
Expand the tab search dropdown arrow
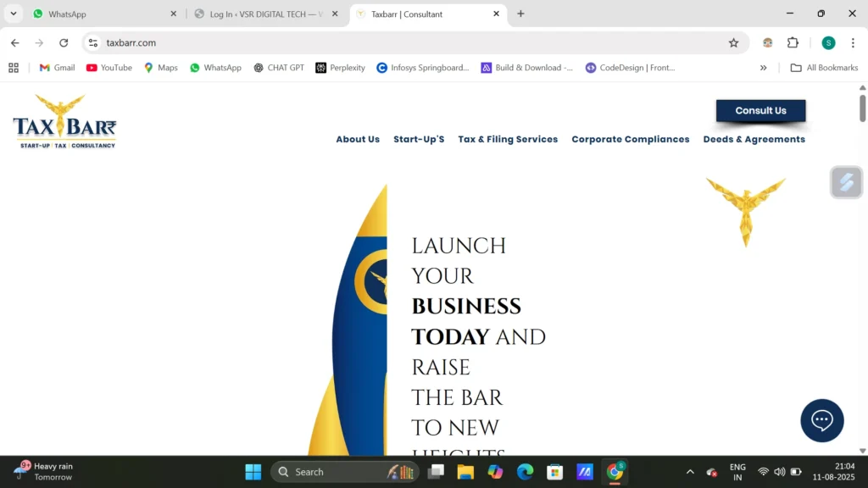point(14,14)
